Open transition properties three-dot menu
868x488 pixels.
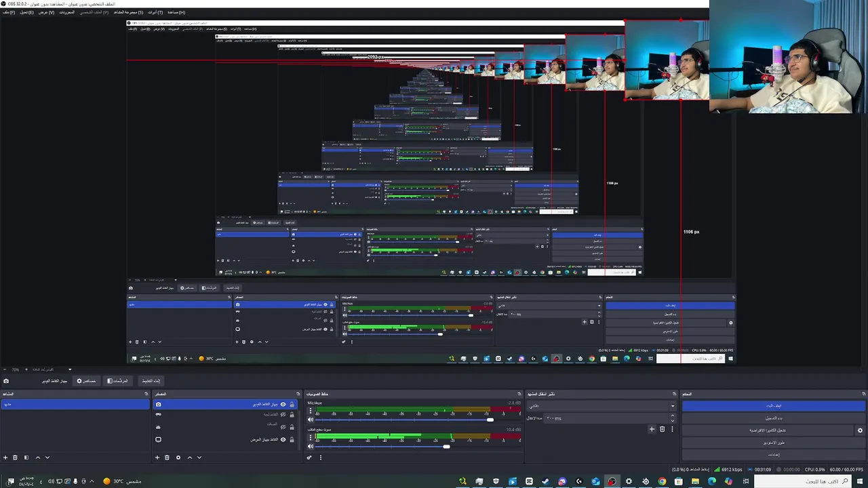pos(672,429)
